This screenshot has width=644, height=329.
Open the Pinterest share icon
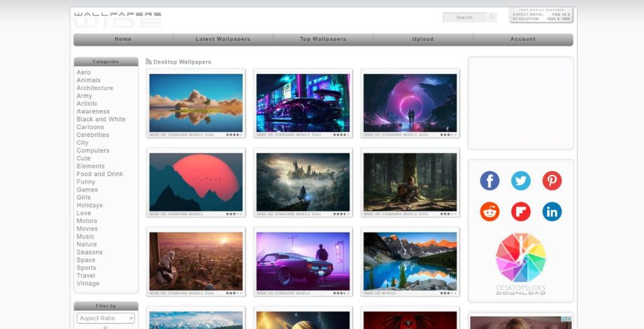click(x=552, y=181)
